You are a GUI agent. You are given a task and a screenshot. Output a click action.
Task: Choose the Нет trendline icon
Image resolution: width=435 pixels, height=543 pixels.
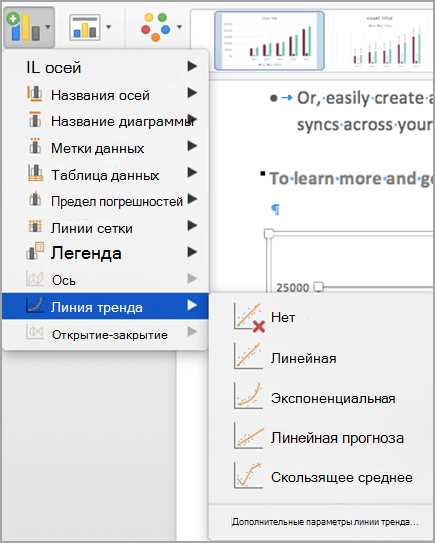pos(249,317)
